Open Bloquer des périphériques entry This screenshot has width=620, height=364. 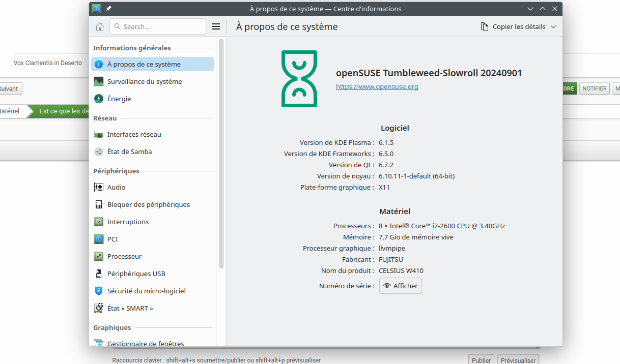click(152, 204)
